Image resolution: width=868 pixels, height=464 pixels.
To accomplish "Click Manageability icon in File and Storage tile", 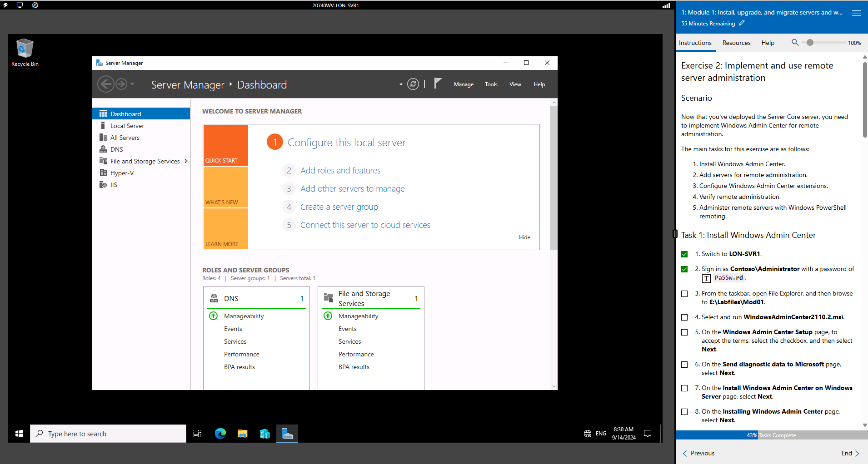I will click(328, 316).
